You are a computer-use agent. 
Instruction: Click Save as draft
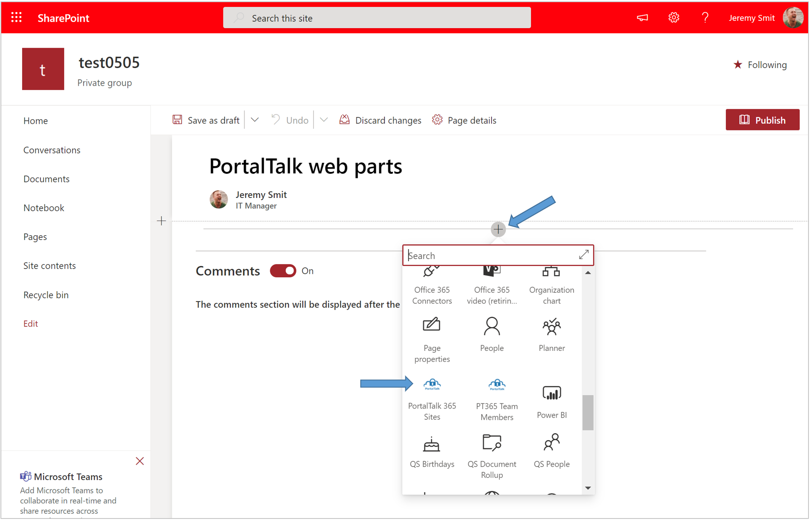(206, 120)
